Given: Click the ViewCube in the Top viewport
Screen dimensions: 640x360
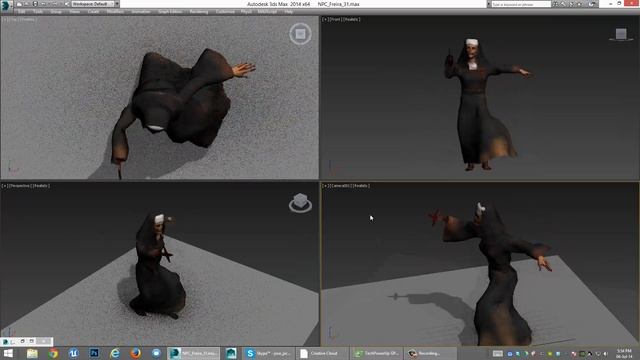Looking at the screenshot, I should click(x=300, y=34).
